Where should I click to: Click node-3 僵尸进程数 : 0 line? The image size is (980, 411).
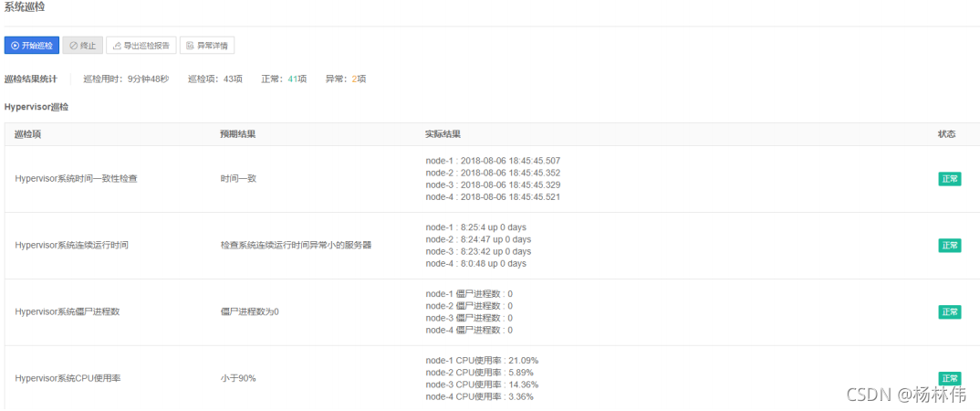coord(469,318)
